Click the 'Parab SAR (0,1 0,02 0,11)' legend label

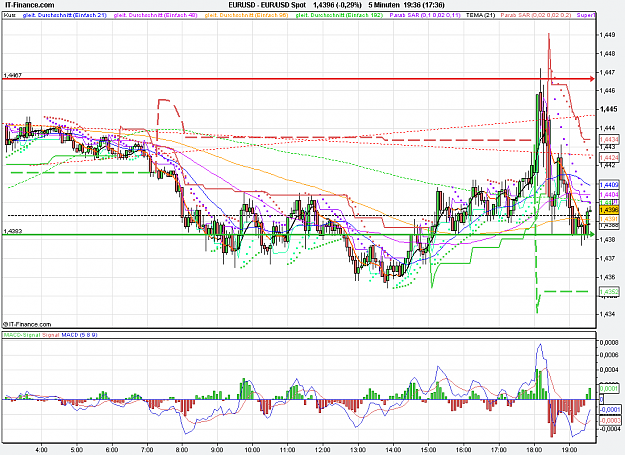coord(425,15)
